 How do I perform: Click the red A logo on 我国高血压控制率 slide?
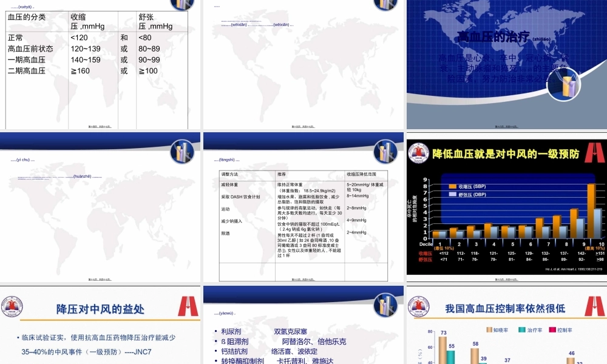594,305
